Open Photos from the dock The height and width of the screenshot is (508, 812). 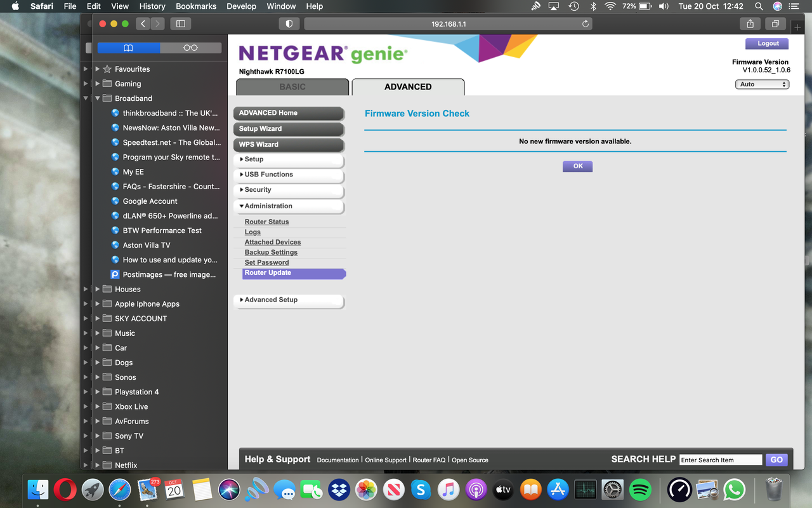[x=367, y=490]
